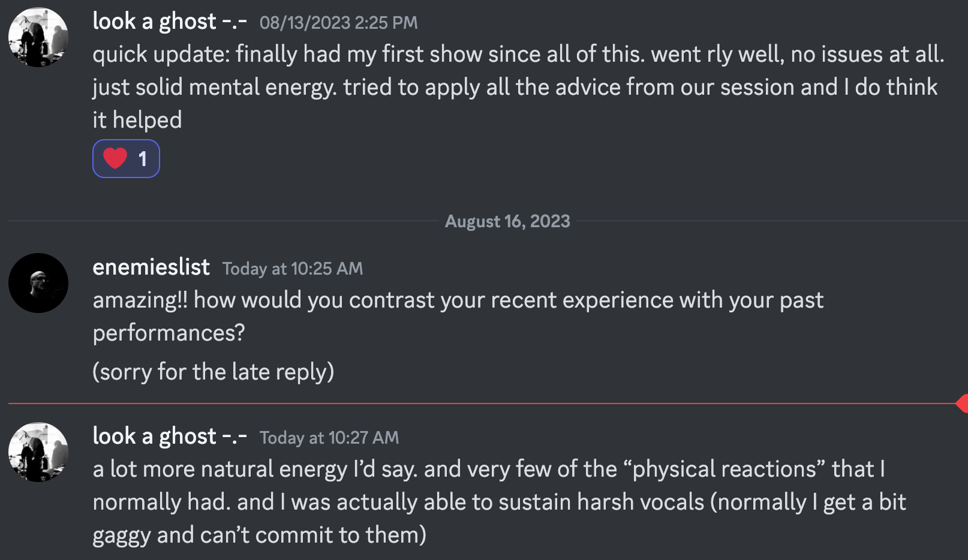
Task: Open look a ghost avatar on 08/13 message
Action: (x=38, y=37)
